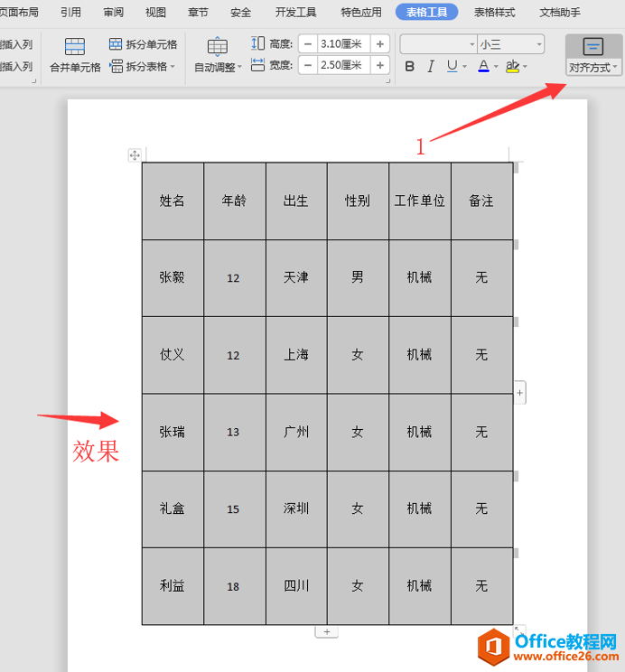Click the cell containing 深圳

click(296, 509)
